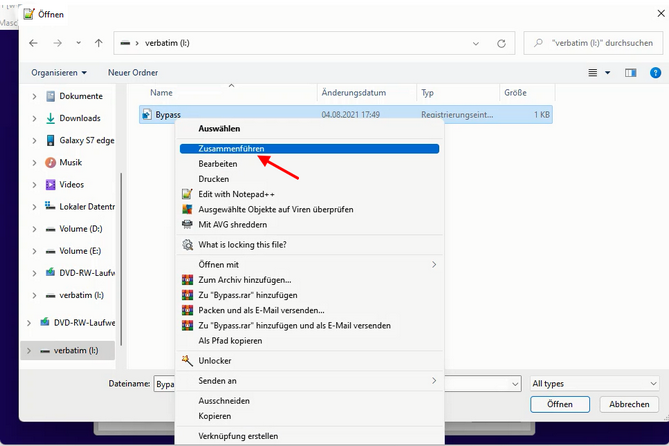
Task: Click the WinRAR 'Zum Archiv hinzufügen' icon
Action: 186,280
